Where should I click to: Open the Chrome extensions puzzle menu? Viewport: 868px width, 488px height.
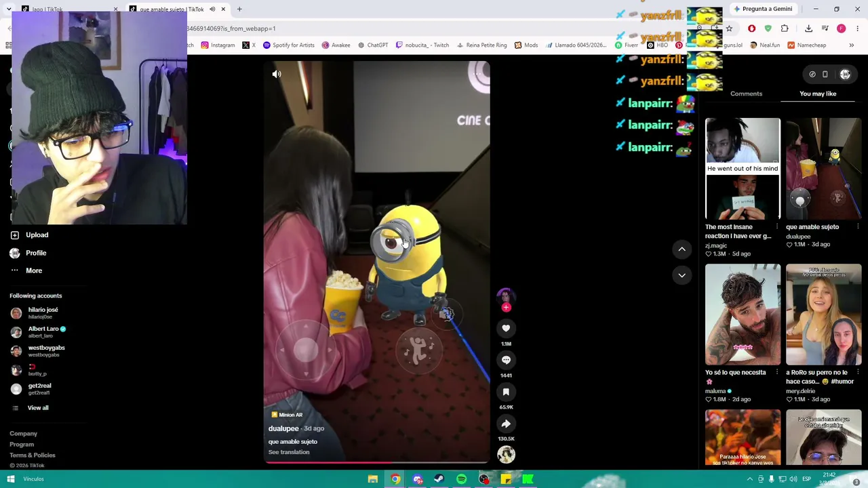click(x=785, y=28)
